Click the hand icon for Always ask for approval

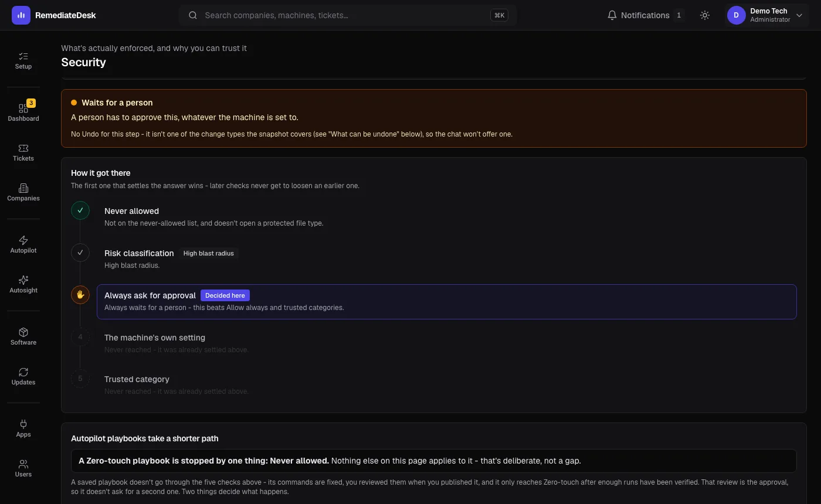coord(80,295)
